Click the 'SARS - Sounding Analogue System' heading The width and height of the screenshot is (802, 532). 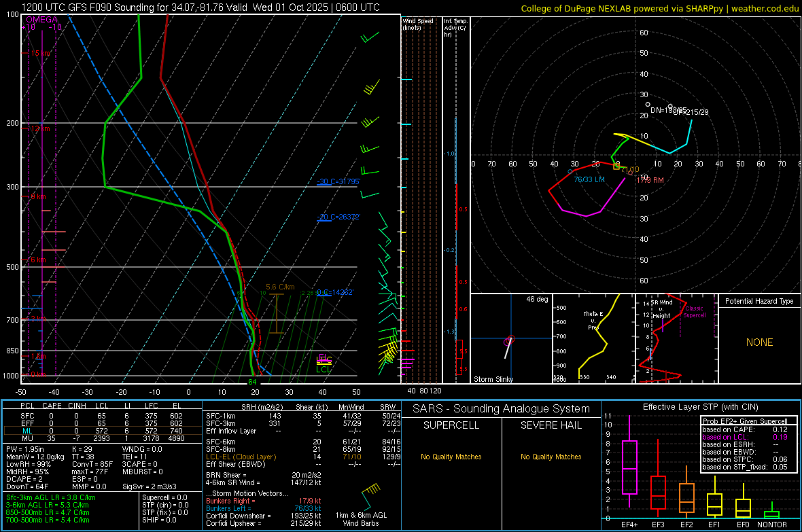tap(502, 409)
